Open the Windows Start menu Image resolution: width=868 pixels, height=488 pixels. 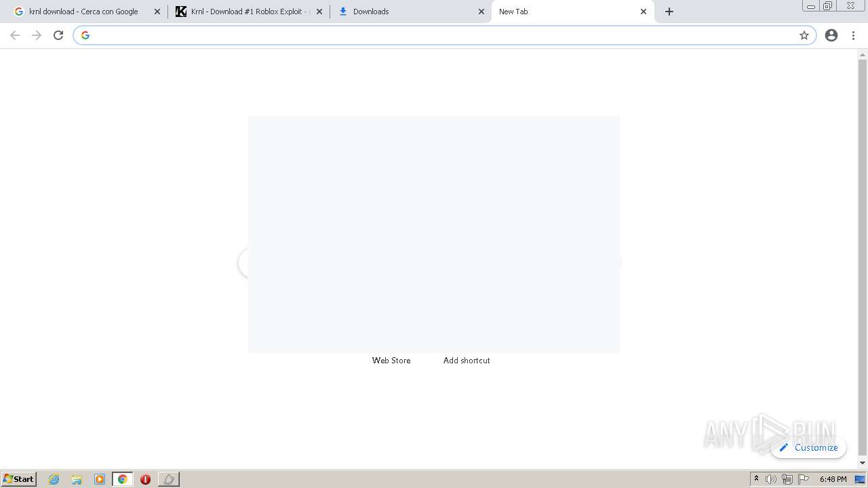click(x=19, y=479)
